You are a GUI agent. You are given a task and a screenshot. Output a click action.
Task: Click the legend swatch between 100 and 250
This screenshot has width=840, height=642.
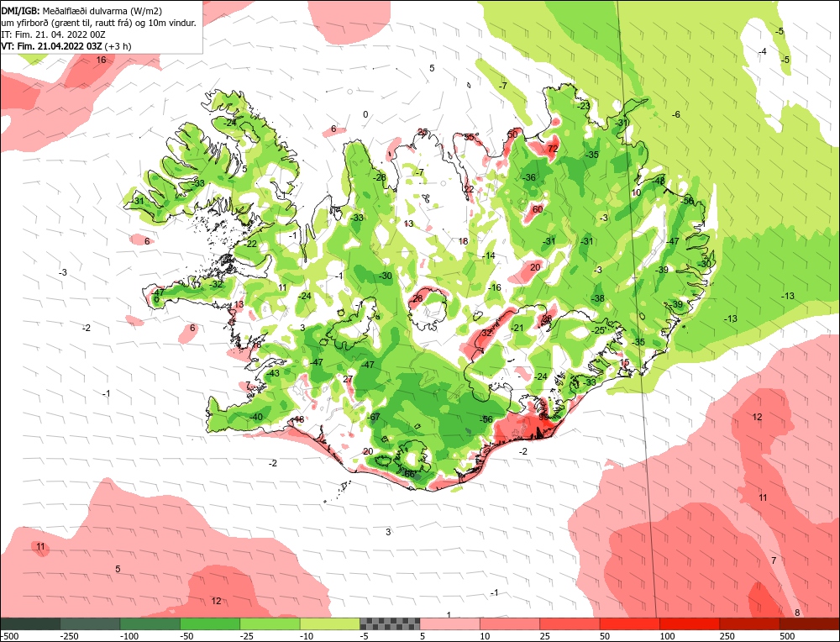690,624
